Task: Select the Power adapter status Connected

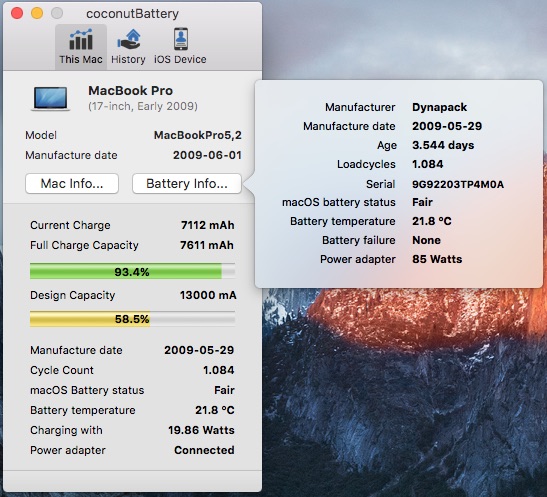Action: coord(204,450)
